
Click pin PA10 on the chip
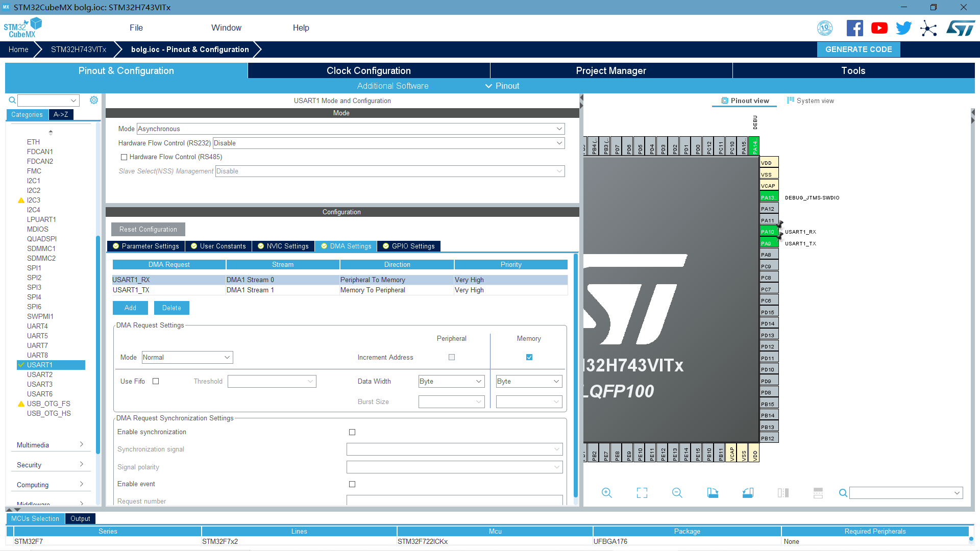point(769,232)
